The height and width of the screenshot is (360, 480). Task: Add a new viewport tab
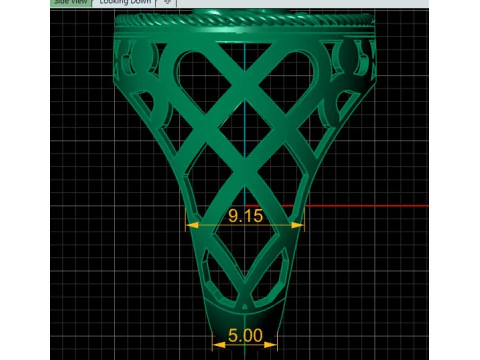(167, 3)
